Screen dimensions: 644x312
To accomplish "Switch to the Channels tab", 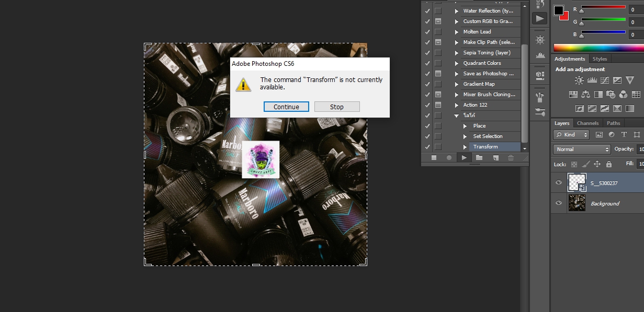I will tap(588, 123).
